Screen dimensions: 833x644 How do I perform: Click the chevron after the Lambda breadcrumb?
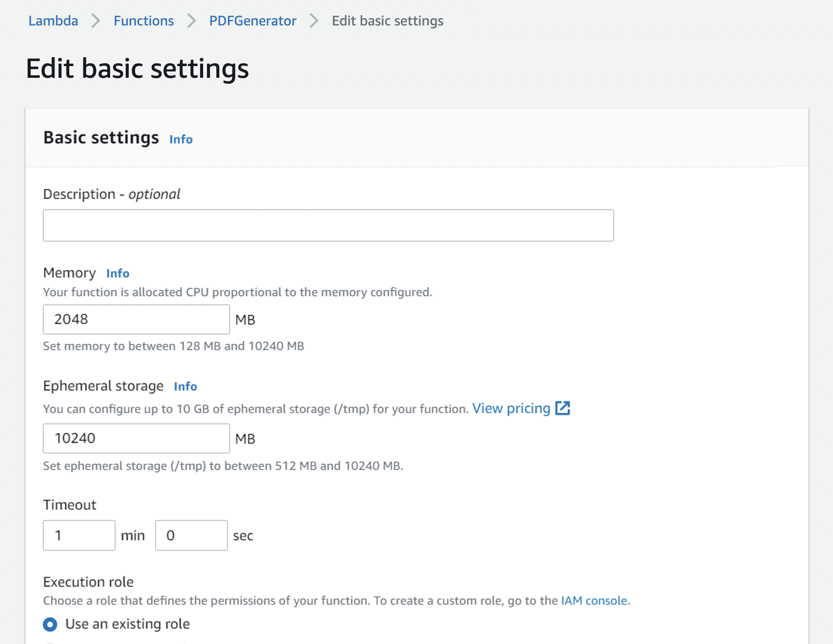tap(96, 21)
